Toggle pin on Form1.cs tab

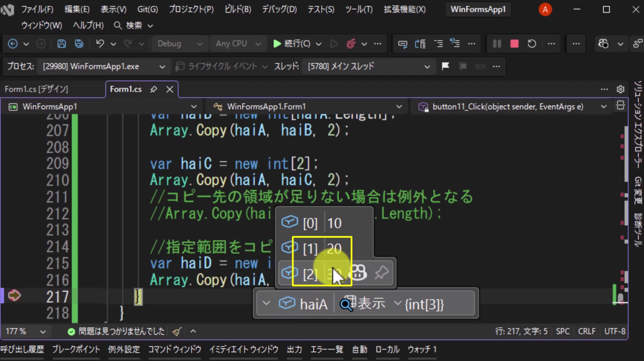pyautogui.click(x=154, y=89)
